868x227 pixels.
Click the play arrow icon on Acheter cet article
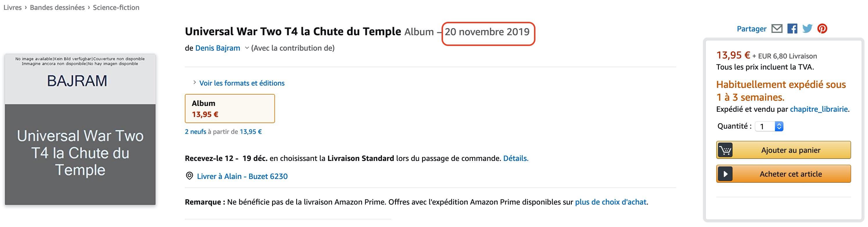[x=725, y=174]
